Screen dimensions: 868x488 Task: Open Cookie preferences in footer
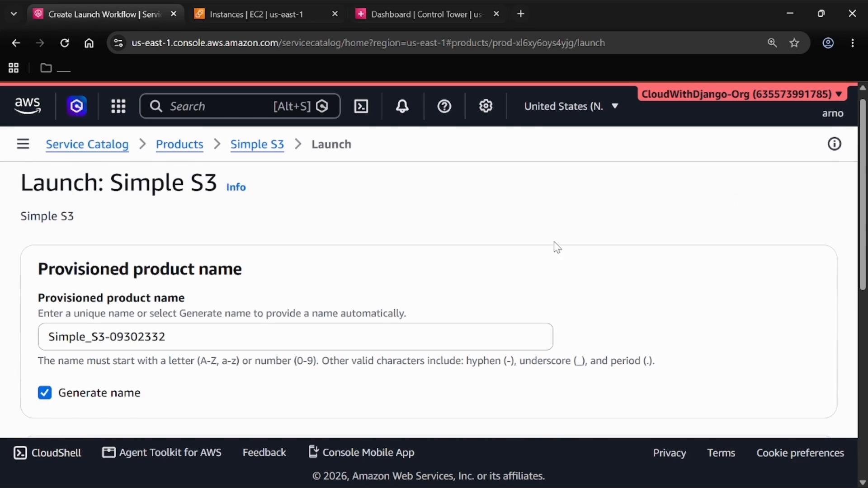pos(800,453)
